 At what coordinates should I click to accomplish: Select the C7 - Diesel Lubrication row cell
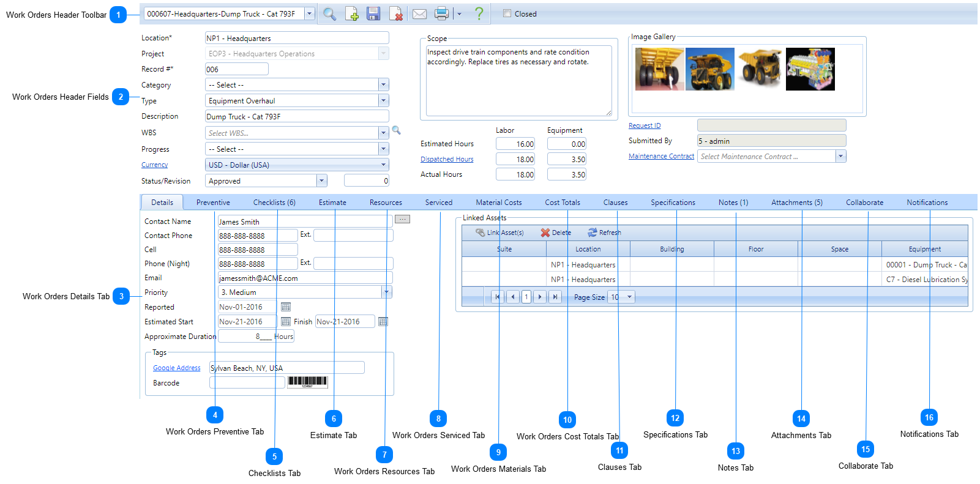click(x=925, y=280)
